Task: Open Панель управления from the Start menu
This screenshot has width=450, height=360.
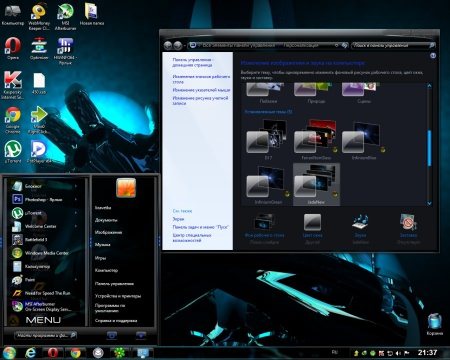Action: [114, 284]
